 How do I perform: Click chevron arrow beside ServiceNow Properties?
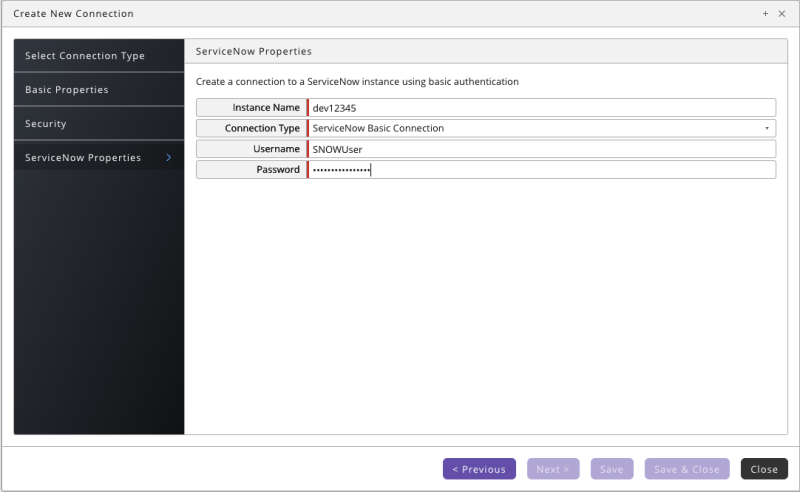click(x=169, y=158)
